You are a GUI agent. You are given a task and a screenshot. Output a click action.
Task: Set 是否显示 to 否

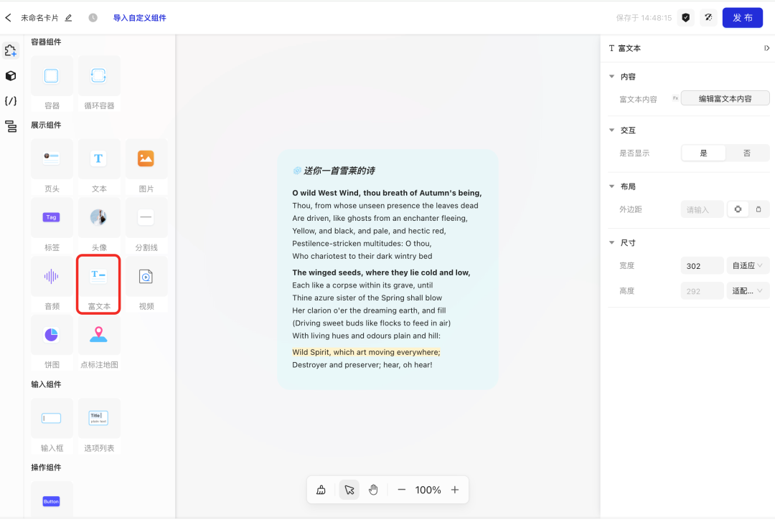coord(747,153)
